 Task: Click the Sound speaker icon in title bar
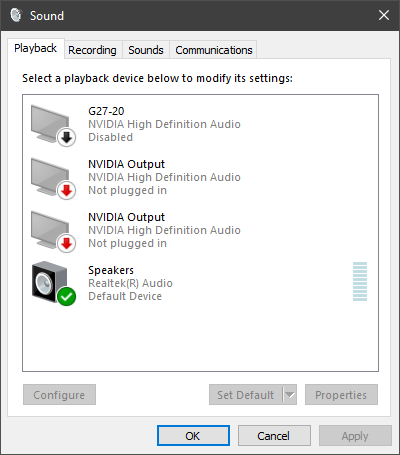(x=15, y=15)
